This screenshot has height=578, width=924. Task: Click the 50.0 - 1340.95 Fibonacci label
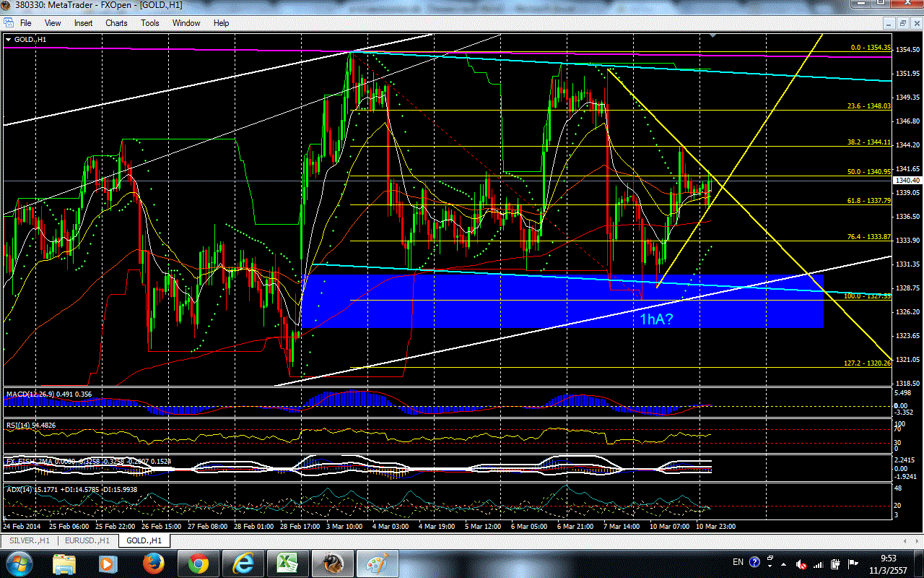pos(870,171)
